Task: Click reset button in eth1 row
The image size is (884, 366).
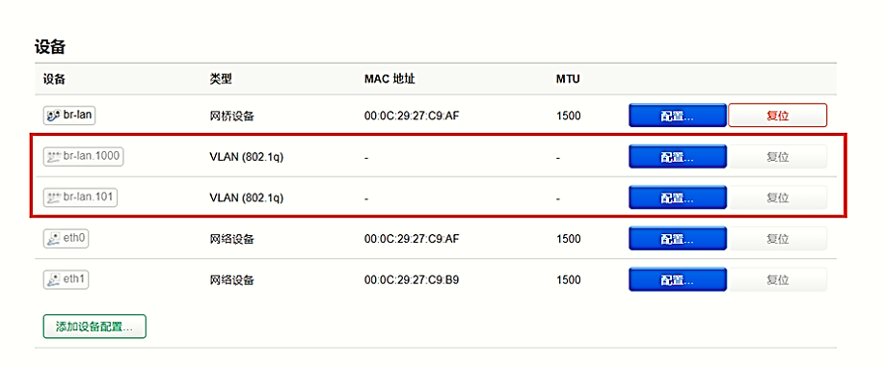Action: click(777, 279)
